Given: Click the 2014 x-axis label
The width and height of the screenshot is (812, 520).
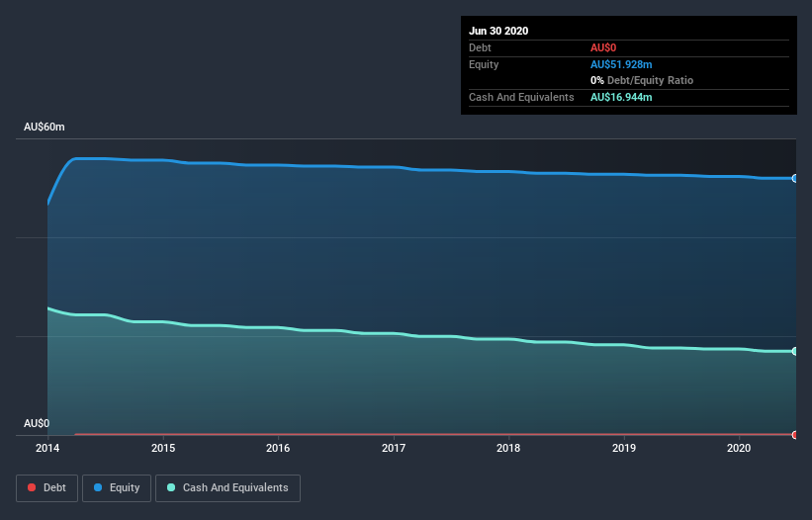Looking at the screenshot, I should 47,448.
